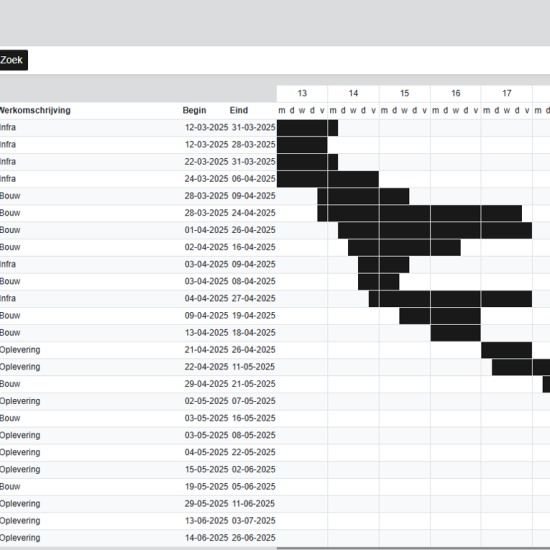Click Gantt bar for Infra 12-03-2025 to 28-03-2025

click(302, 145)
